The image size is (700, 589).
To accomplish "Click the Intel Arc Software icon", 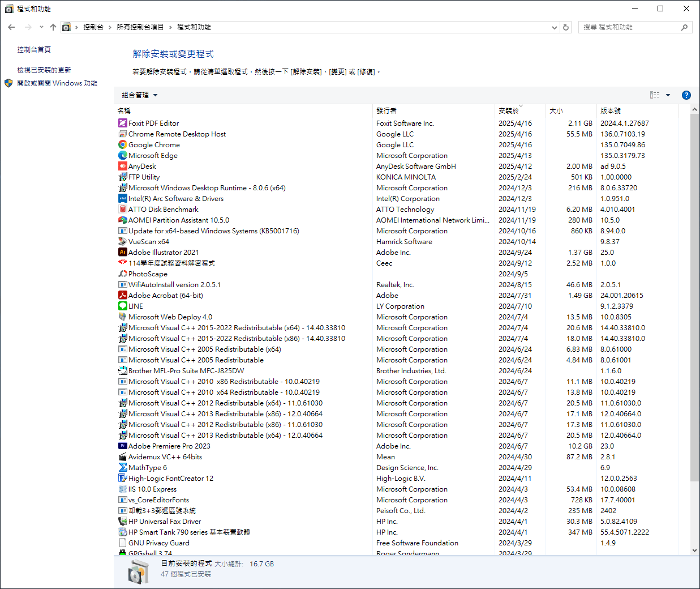I will tap(123, 198).
